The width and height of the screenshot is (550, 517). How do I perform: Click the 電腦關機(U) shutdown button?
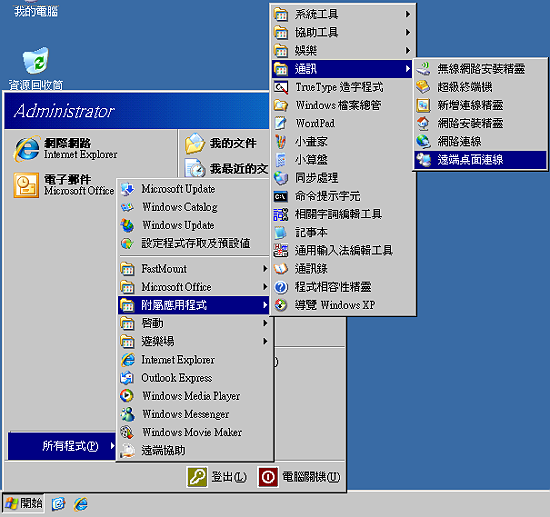(x=299, y=477)
